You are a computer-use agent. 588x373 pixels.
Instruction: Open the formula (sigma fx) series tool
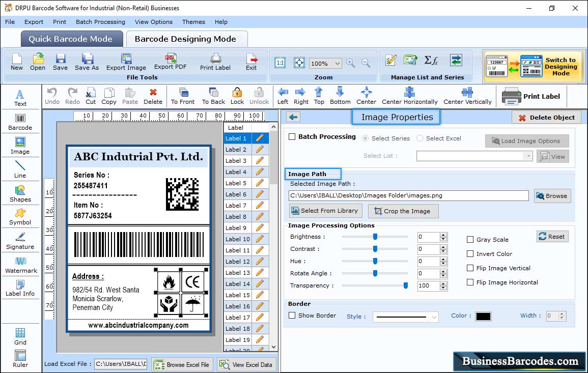click(431, 61)
